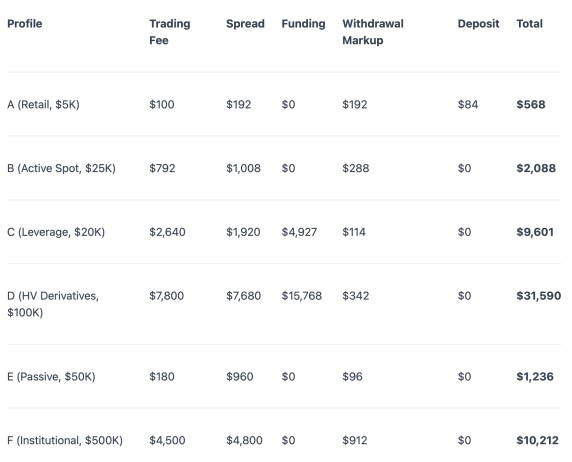This screenshot has height=462, width=572.
Task: Click the $4,927 funding cell
Action: pyautogui.click(x=299, y=232)
